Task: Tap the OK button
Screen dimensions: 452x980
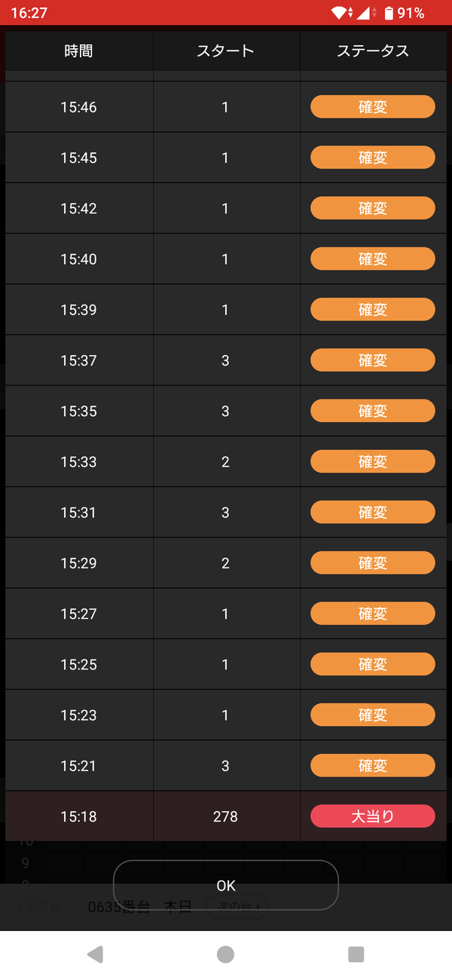Action: (226, 885)
